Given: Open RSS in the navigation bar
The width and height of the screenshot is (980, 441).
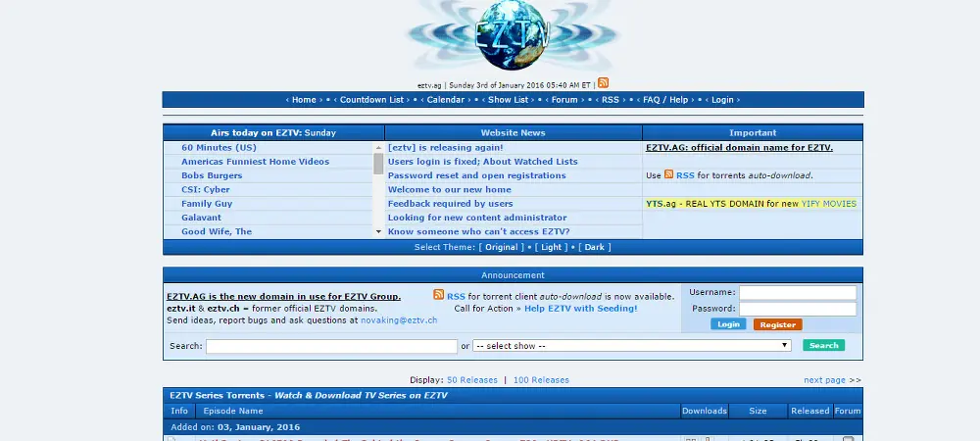Looking at the screenshot, I should (x=610, y=100).
